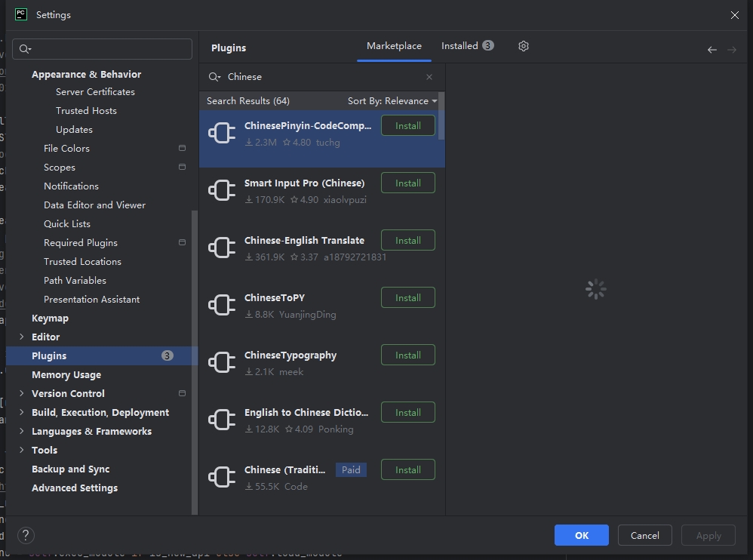Click the Cancel button
The height and width of the screenshot is (560, 753).
click(644, 535)
